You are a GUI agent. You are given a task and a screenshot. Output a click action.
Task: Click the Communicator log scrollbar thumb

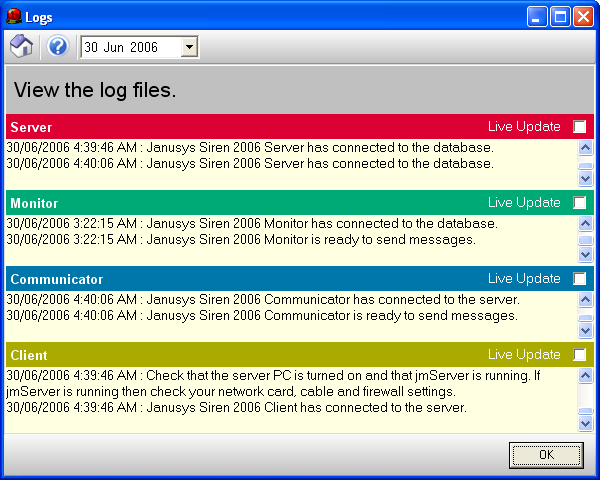(585, 318)
